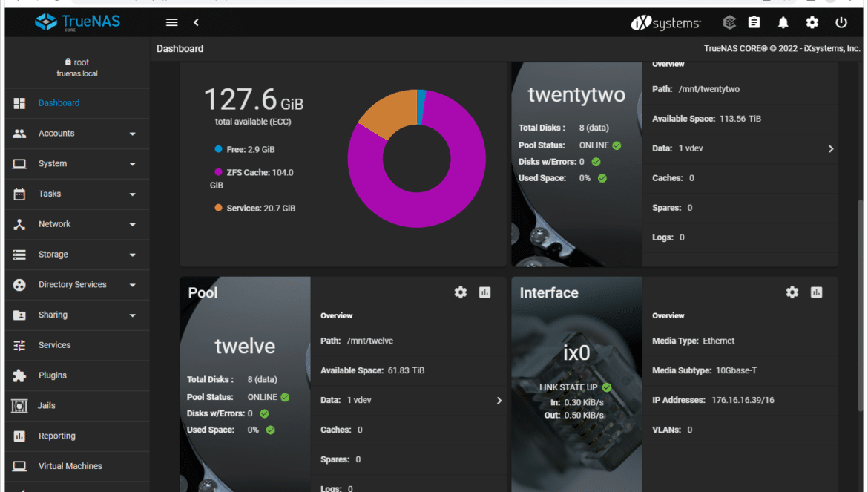868x492 pixels.
Task: Click the Storage stack icon
Action: coord(19,255)
